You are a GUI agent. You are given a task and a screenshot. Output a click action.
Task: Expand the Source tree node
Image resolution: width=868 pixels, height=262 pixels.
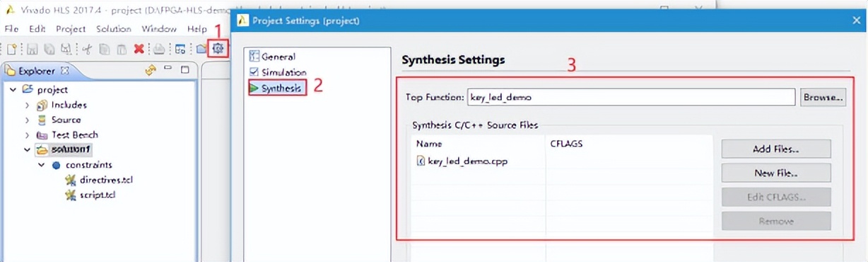28,120
